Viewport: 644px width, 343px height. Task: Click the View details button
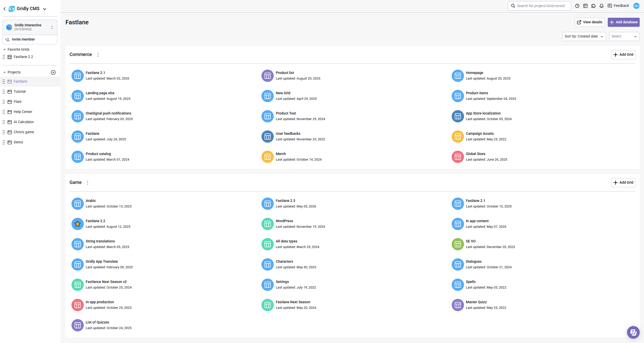[589, 22]
